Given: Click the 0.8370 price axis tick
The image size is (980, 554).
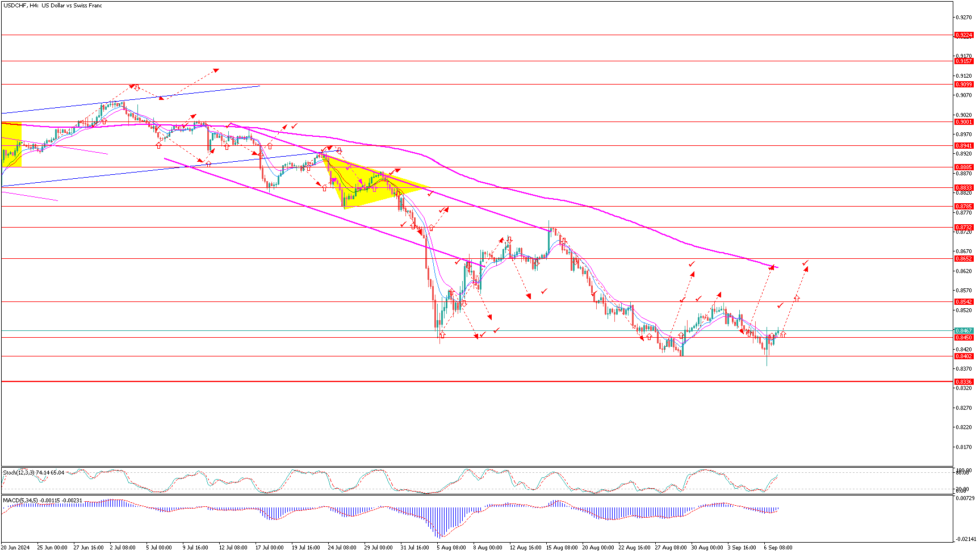Looking at the screenshot, I should tap(964, 369).
